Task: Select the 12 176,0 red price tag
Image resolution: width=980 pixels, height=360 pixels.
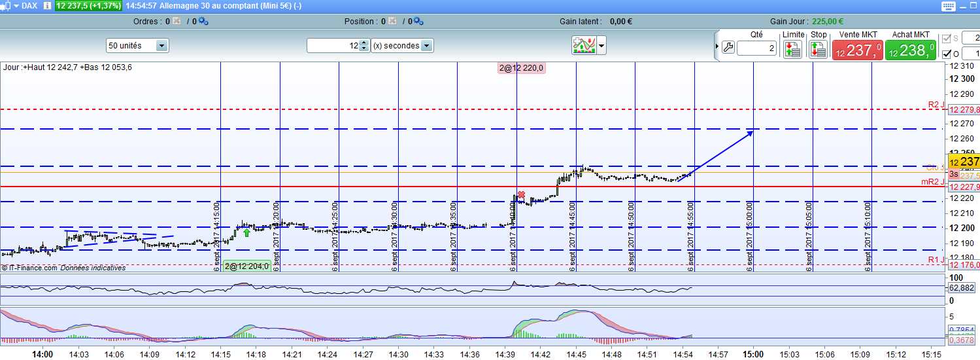Action: pos(964,265)
